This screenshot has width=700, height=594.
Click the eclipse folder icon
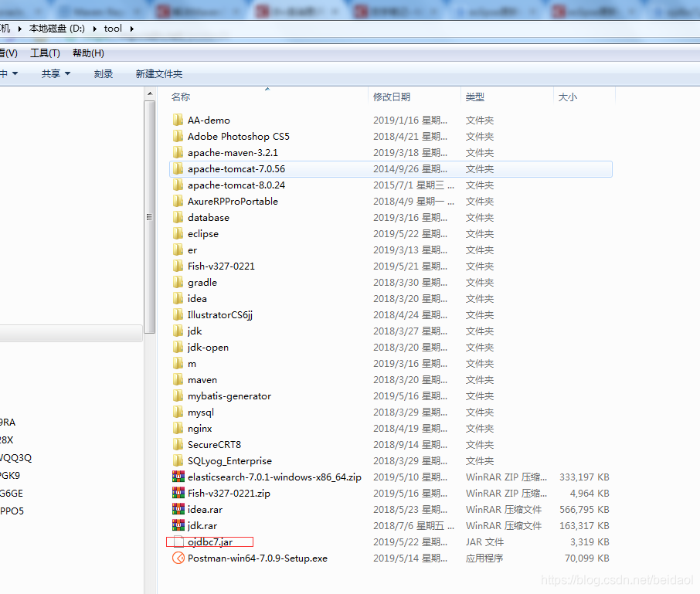[x=178, y=233]
